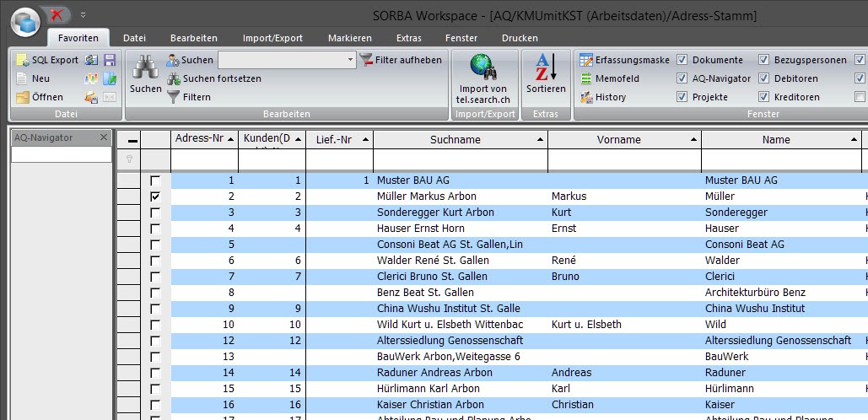Close the AQ-Navigator panel
The height and width of the screenshot is (420, 868).
click(104, 137)
